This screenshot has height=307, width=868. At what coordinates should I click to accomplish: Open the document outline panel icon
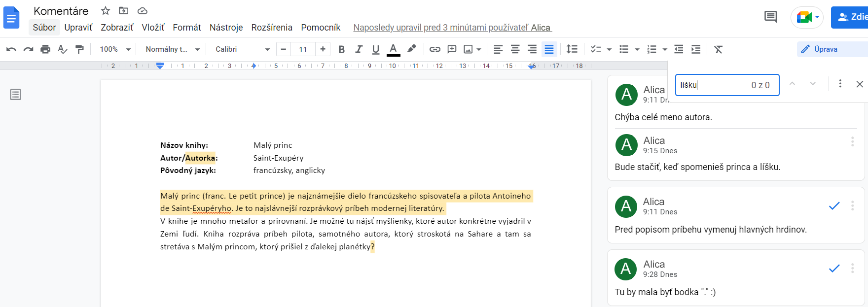tap(16, 95)
